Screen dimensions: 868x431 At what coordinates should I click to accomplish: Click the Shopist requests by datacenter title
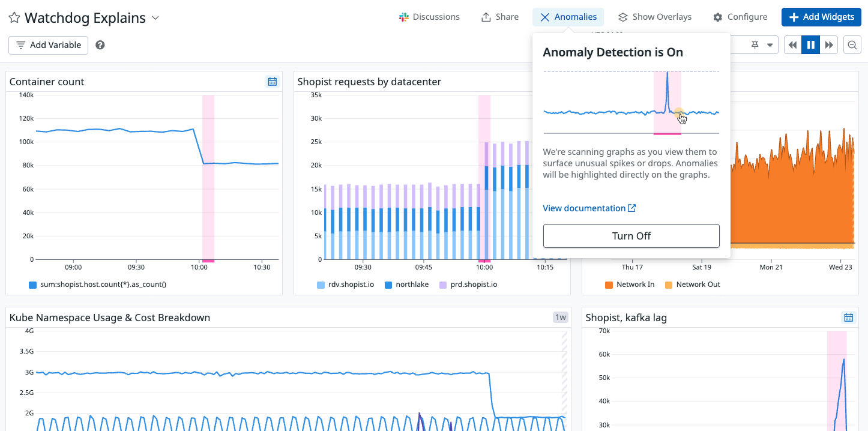369,82
